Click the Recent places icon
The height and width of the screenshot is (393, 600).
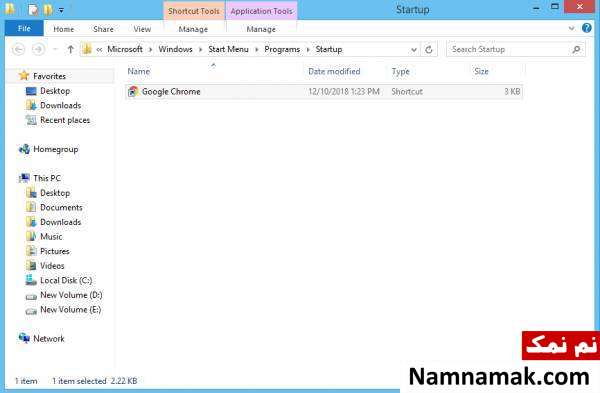(x=31, y=120)
